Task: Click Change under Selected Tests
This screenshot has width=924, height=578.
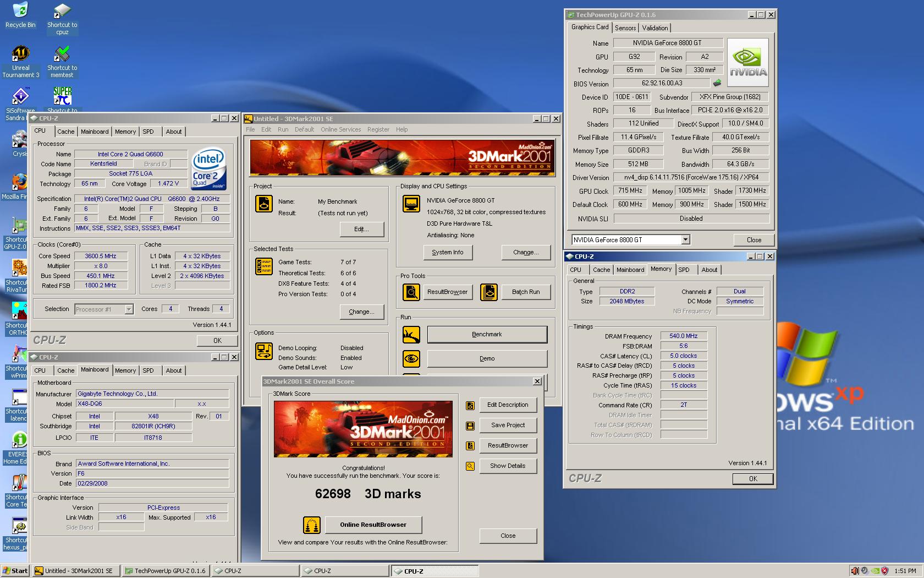Action: [x=362, y=312]
